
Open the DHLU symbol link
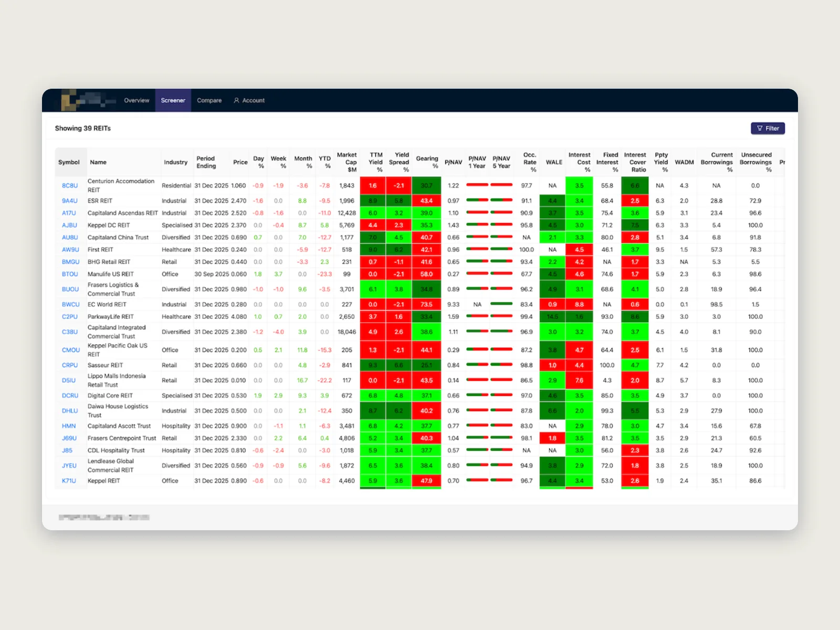coord(70,411)
